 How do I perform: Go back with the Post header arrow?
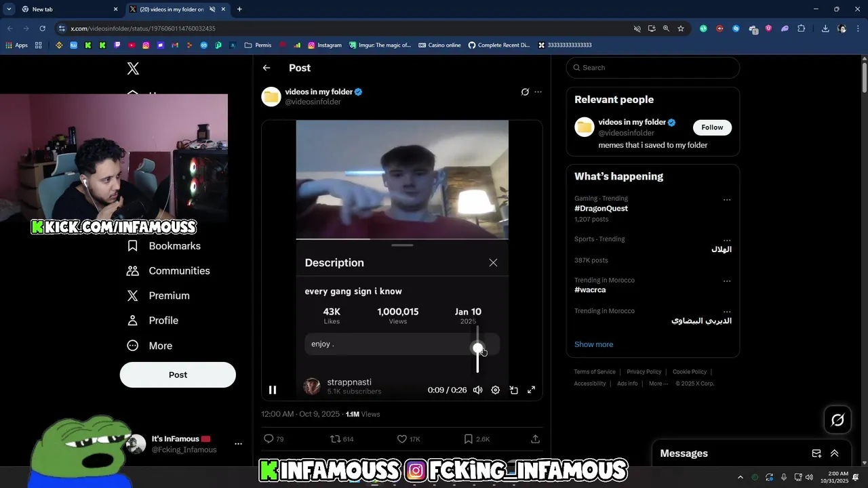[x=267, y=68]
